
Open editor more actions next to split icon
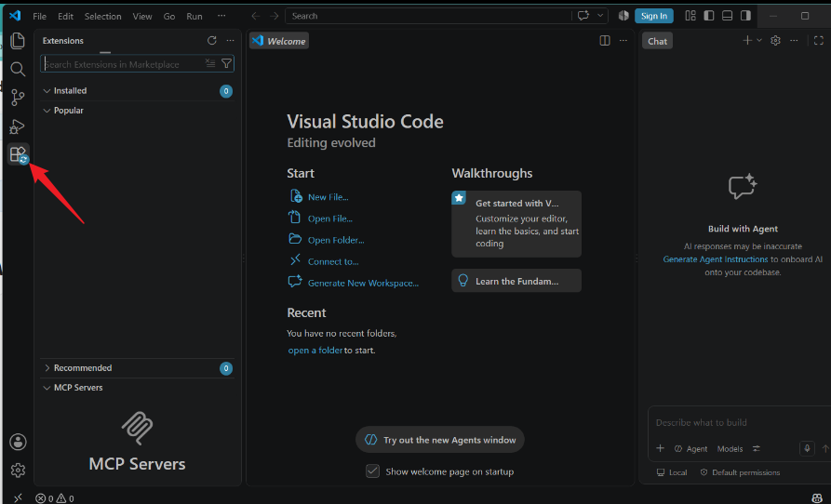point(623,41)
